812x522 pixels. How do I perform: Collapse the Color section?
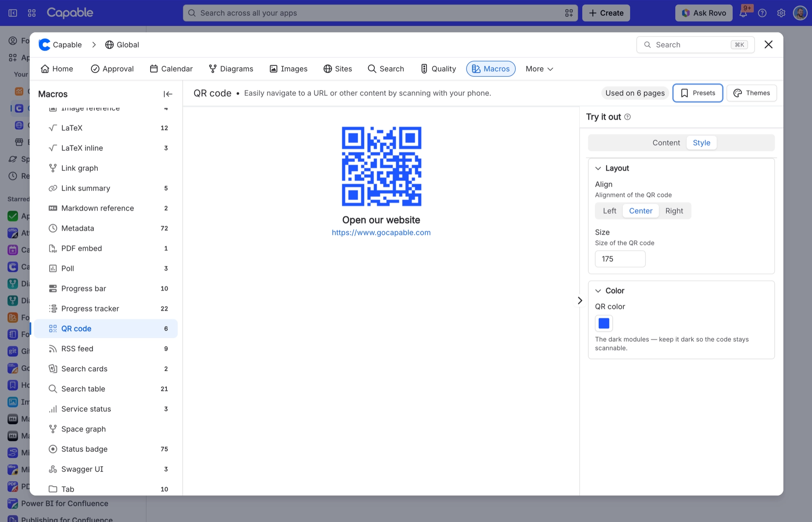[598, 291]
